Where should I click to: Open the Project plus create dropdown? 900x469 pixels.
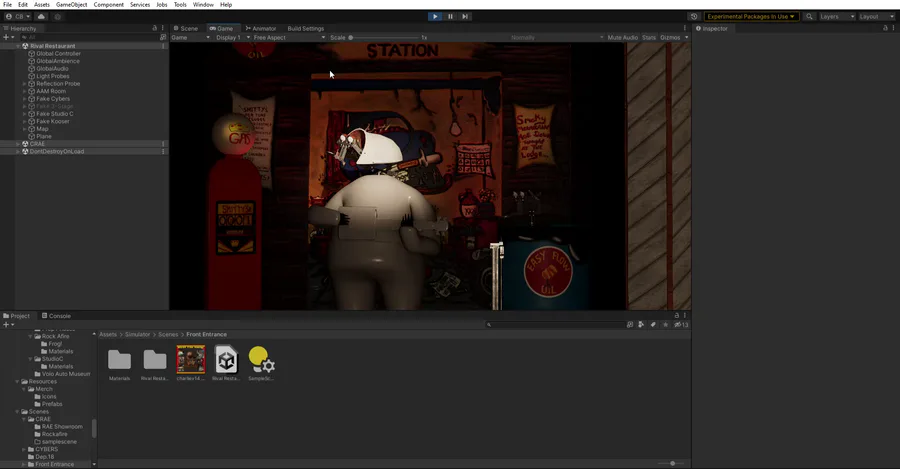pos(9,325)
